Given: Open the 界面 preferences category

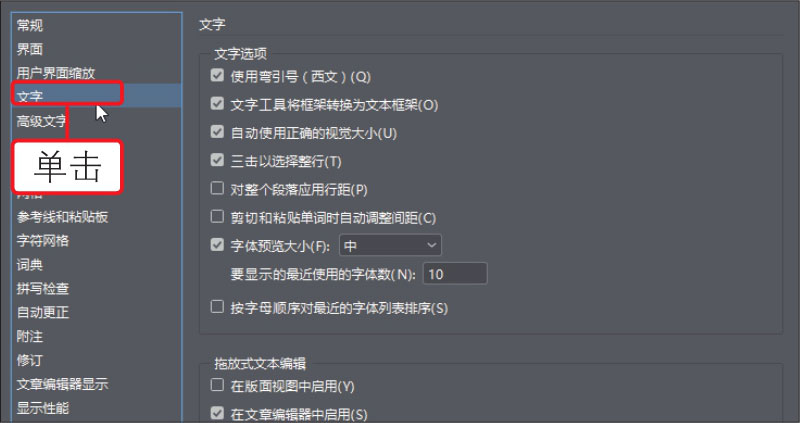Looking at the screenshot, I should (30, 49).
